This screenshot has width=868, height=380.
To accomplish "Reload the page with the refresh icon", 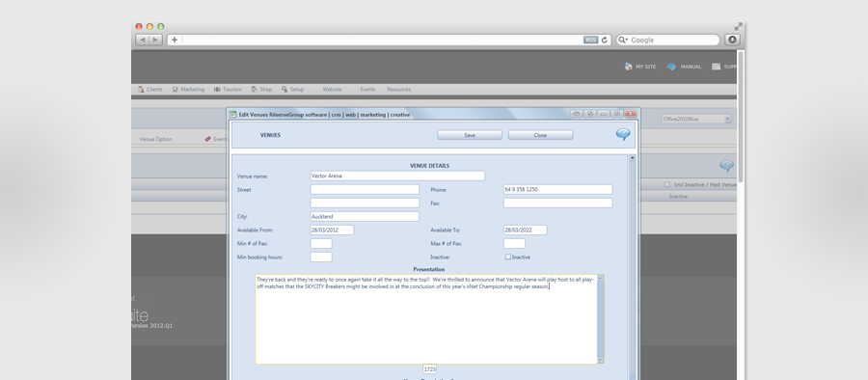I will coord(605,40).
